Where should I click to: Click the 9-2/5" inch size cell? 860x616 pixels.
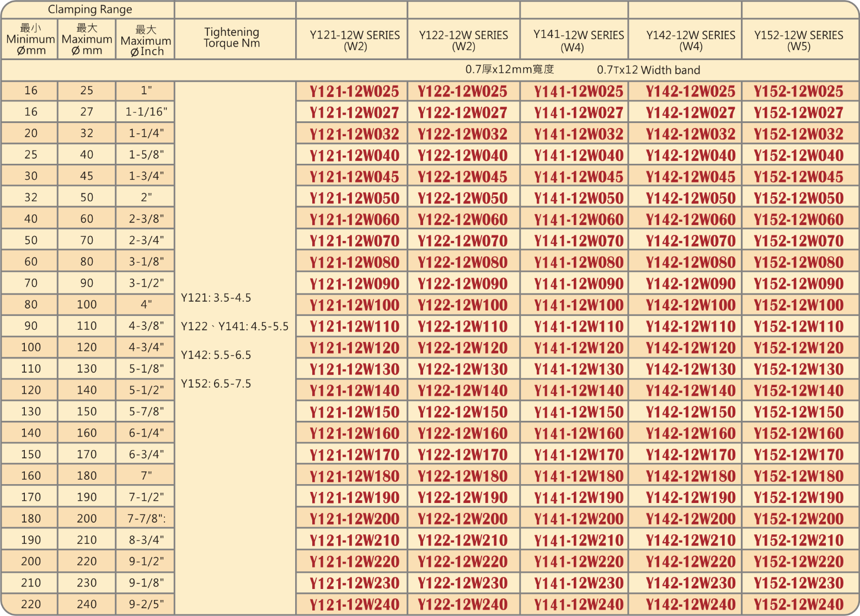pos(146,604)
